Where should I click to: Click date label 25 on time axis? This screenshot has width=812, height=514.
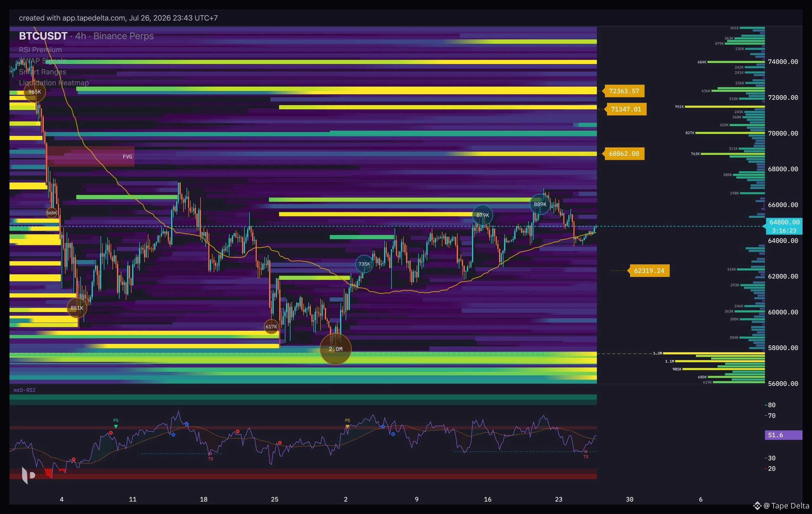275,499
